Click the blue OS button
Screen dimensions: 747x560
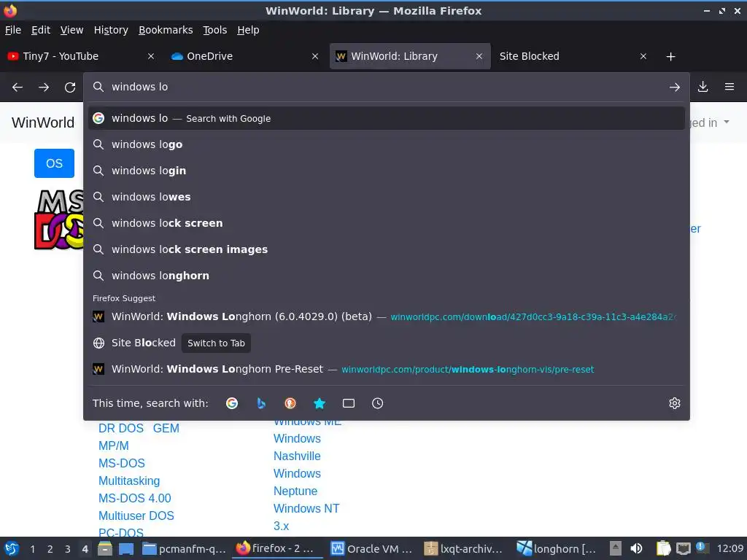pos(54,163)
